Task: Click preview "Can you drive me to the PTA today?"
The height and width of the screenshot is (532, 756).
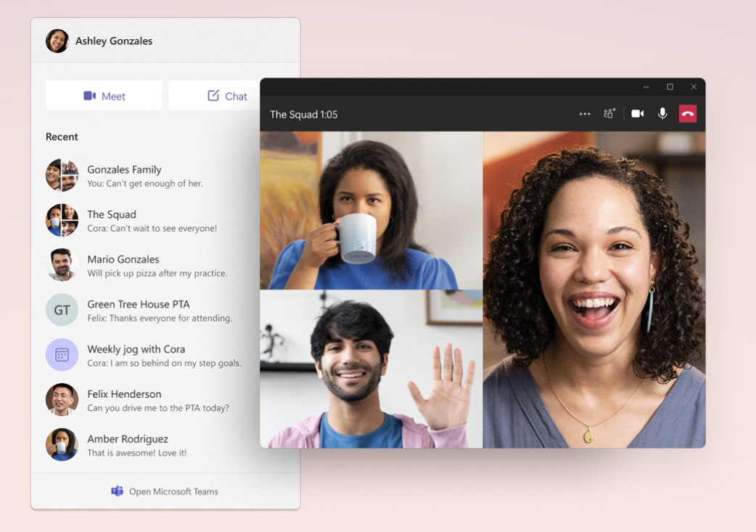Action: click(158, 408)
